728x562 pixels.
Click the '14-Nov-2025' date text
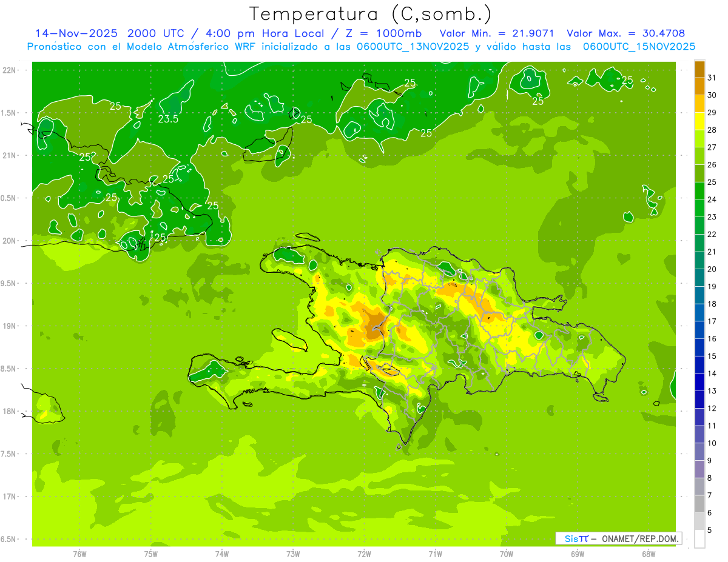pyautogui.click(x=76, y=33)
